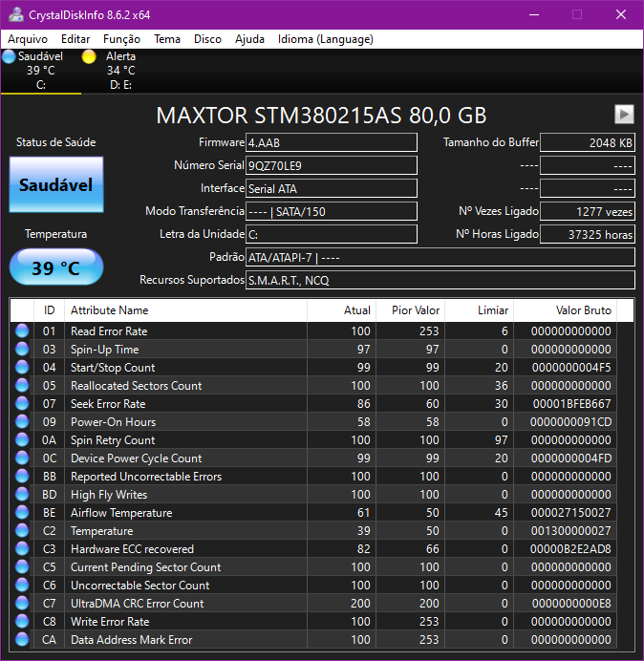Viewport: 644px width, 661px height.
Task: Click the blue Saudável status orb for C:
Action: pyautogui.click(x=9, y=56)
